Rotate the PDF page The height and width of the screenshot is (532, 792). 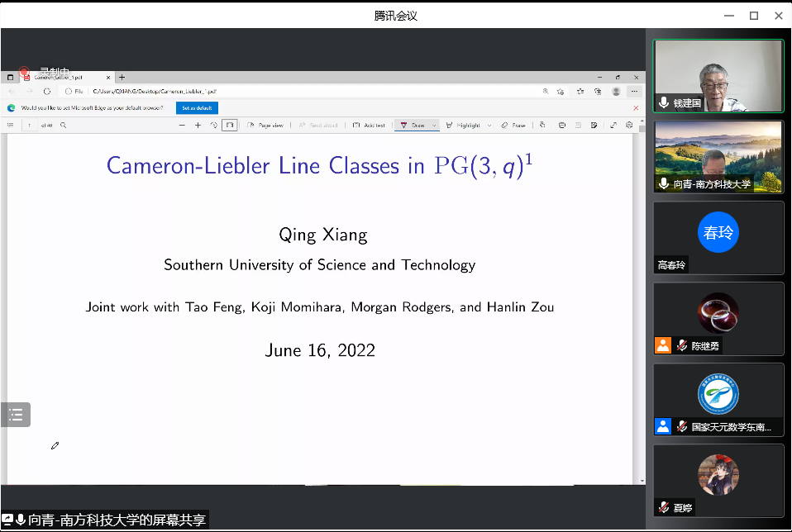[214, 126]
